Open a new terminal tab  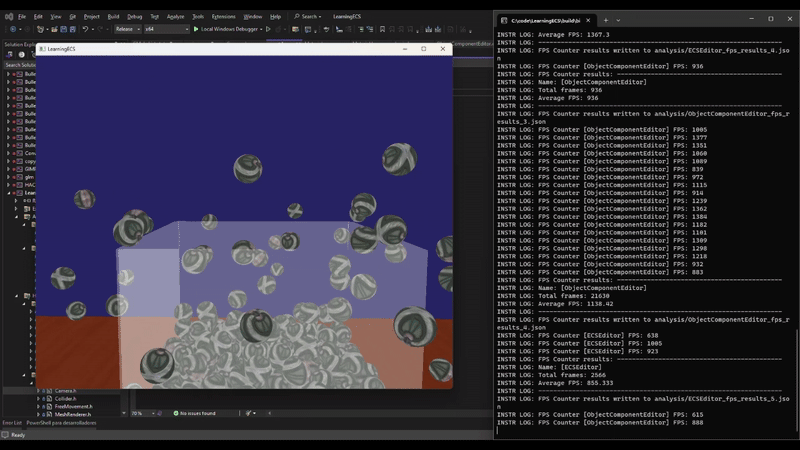605,19
